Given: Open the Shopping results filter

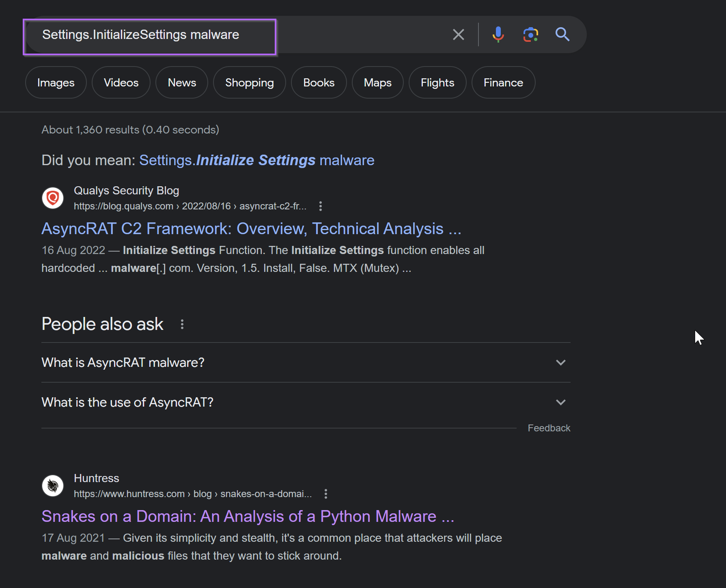Looking at the screenshot, I should pos(249,82).
